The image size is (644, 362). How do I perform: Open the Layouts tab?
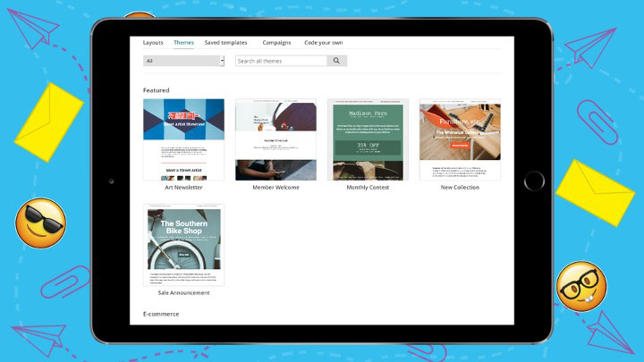153,43
